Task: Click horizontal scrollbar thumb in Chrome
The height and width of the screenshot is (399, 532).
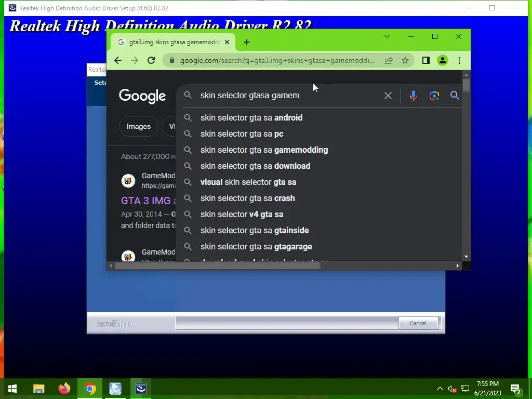Action: coord(218,266)
